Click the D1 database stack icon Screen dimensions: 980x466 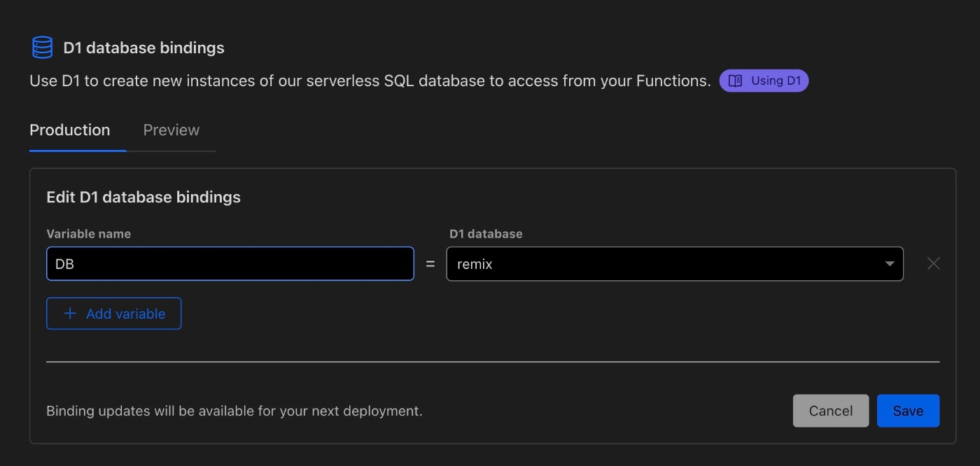[x=42, y=48]
